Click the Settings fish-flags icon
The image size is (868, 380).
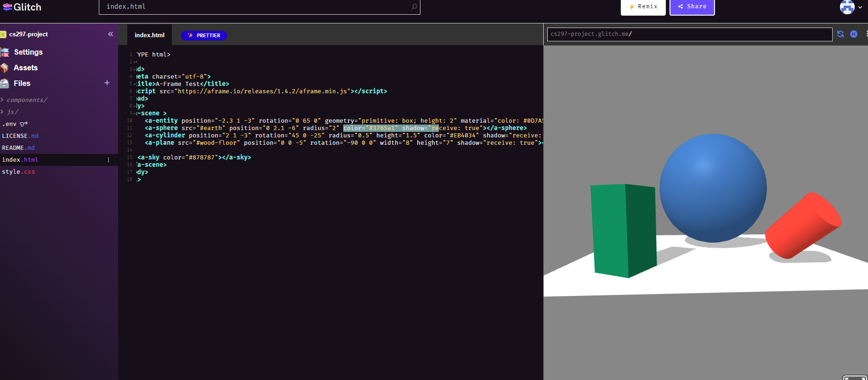tap(5, 52)
